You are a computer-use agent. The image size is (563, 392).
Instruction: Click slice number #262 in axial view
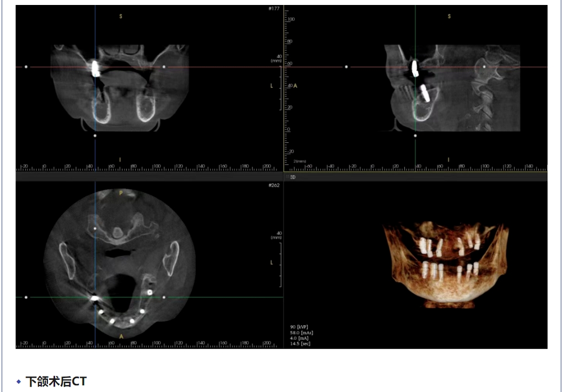275,185
